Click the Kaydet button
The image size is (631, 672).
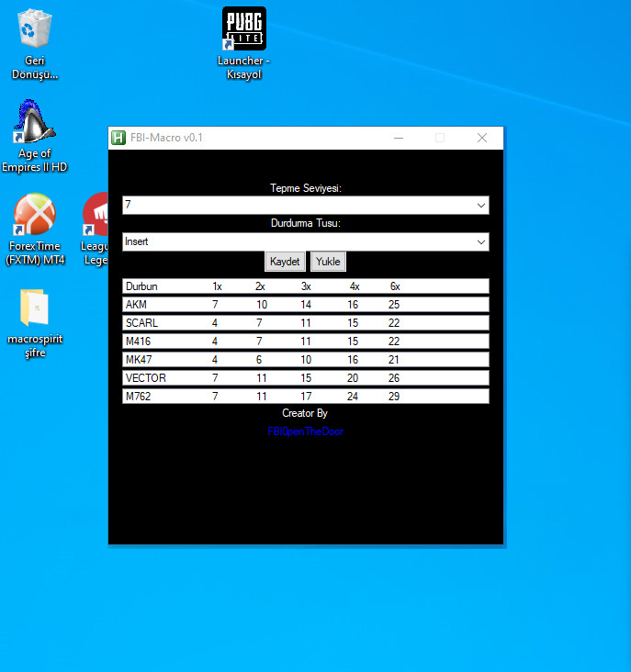coord(285,262)
